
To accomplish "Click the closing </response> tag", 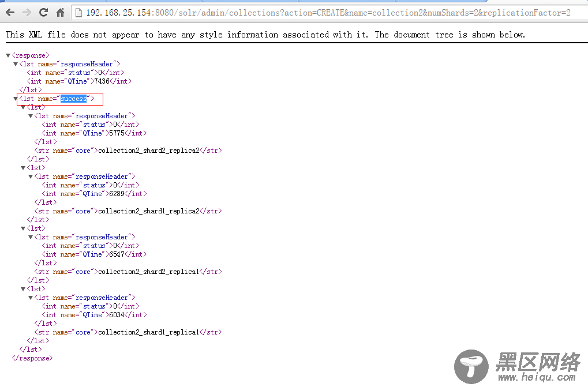I will [x=32, y=358].
